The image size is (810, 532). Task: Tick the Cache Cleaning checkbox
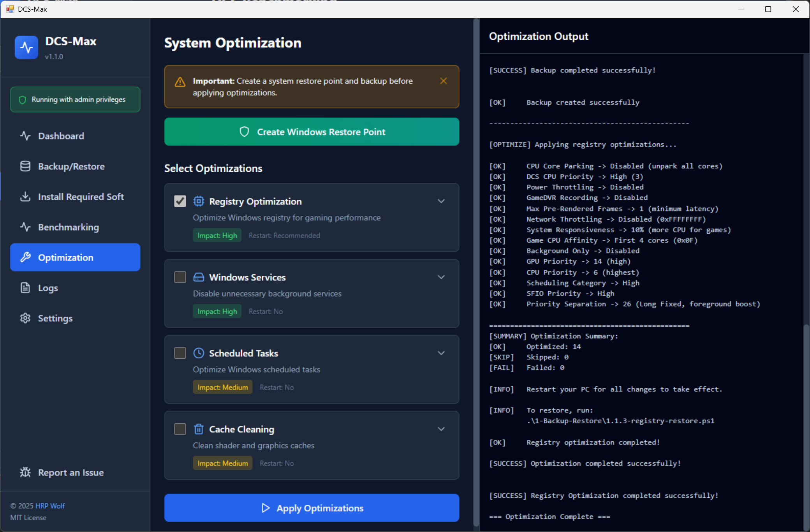coord(180,429)
